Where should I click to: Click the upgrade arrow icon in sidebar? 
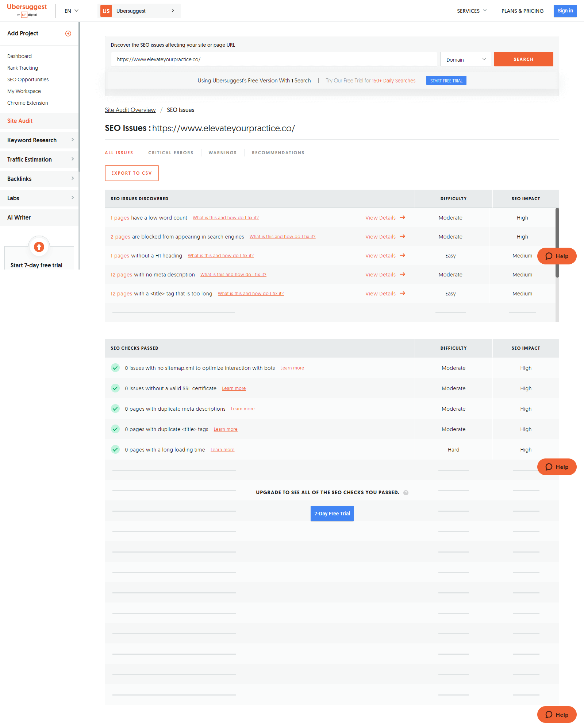[x=39, y=247]
